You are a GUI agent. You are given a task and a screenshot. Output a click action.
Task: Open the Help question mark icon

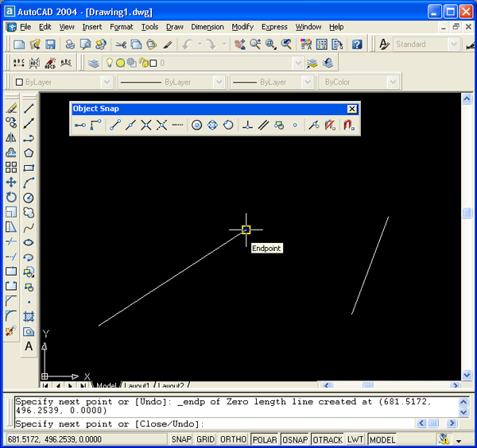point(357,44)
